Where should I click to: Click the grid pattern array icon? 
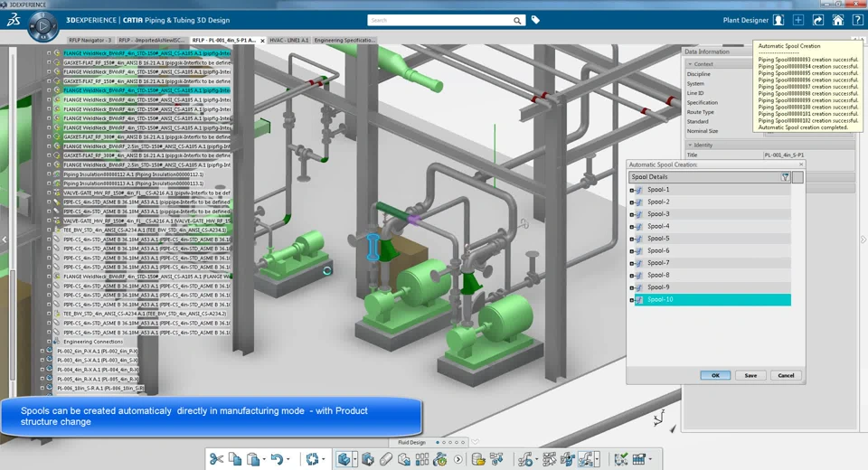[422, 459]
